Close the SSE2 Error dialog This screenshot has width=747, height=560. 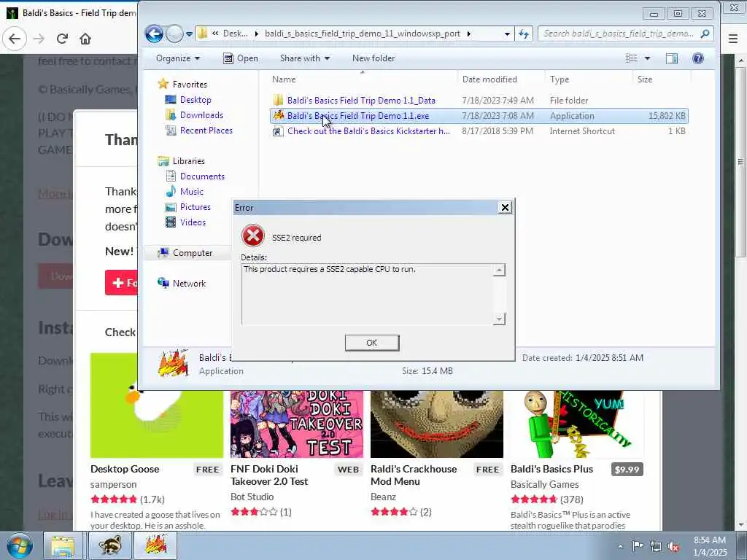pyautogui.click(x=505, y=207)
